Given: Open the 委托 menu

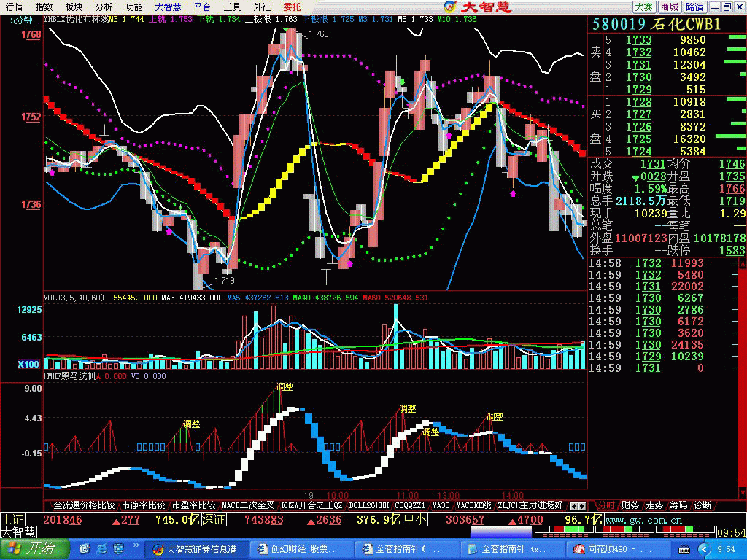Looking at the screenshot, I should [x=292, y=7].
